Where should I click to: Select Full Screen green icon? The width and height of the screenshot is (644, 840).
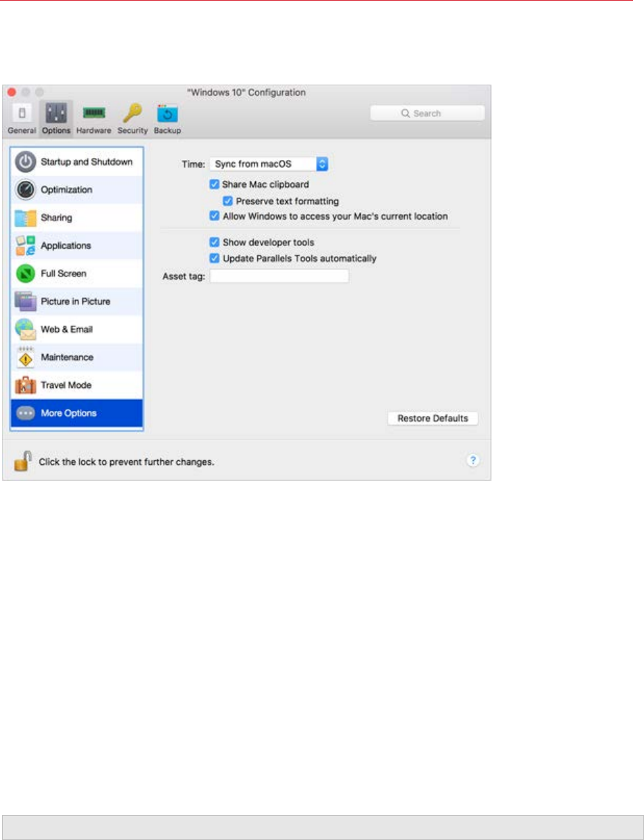[25, 273]
